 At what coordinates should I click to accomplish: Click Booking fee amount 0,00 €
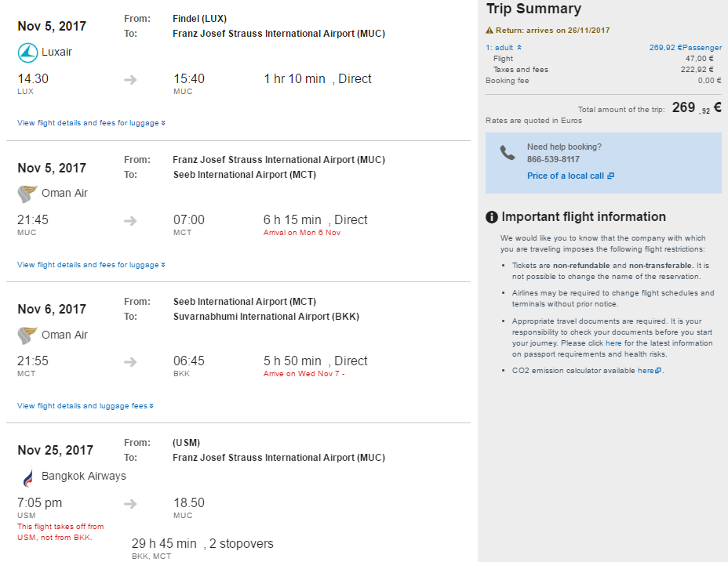[709, 80]
